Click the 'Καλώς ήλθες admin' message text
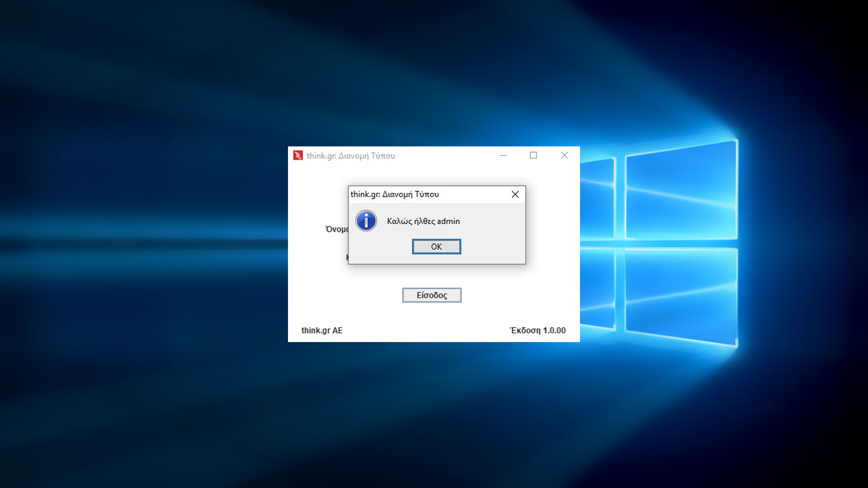This screenshot has width=868, height=488. point(423,221)
